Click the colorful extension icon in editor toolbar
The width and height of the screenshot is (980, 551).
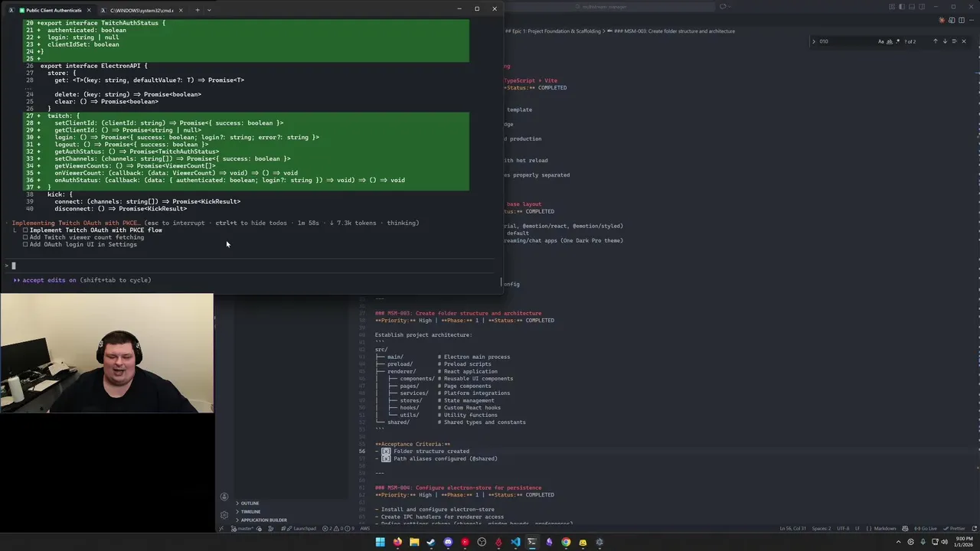(942, 20)
